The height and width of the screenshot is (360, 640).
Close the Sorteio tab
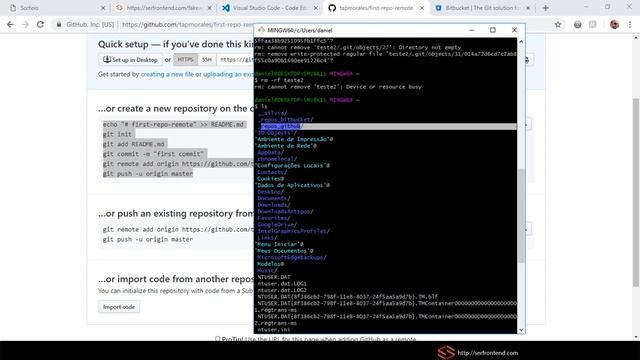pos(103,8)
